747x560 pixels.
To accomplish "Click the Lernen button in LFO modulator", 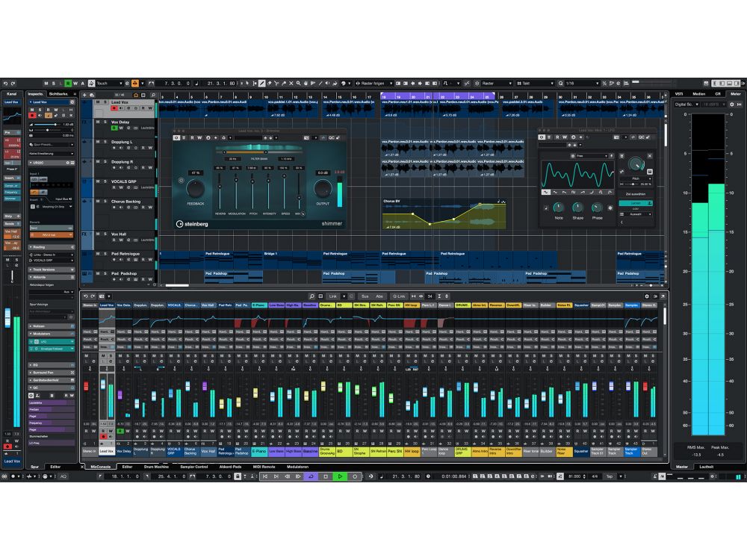I will click(x=636, y=202).
